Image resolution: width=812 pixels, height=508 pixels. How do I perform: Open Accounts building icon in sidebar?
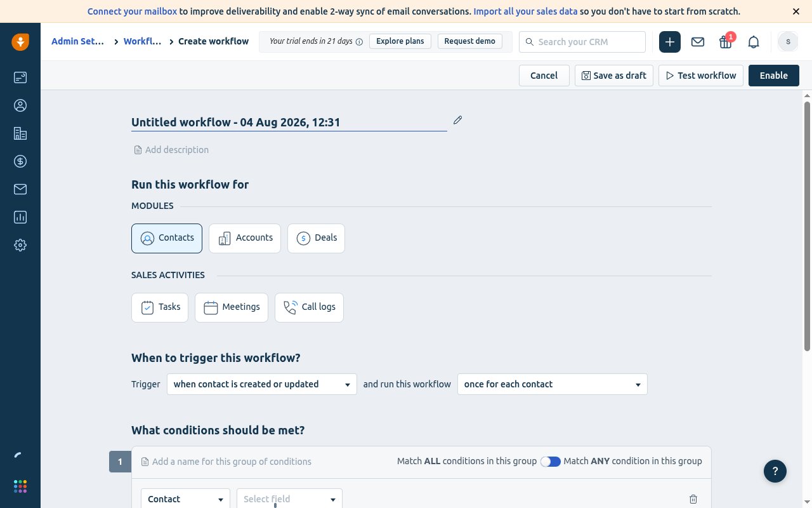[x=20, y=133]
